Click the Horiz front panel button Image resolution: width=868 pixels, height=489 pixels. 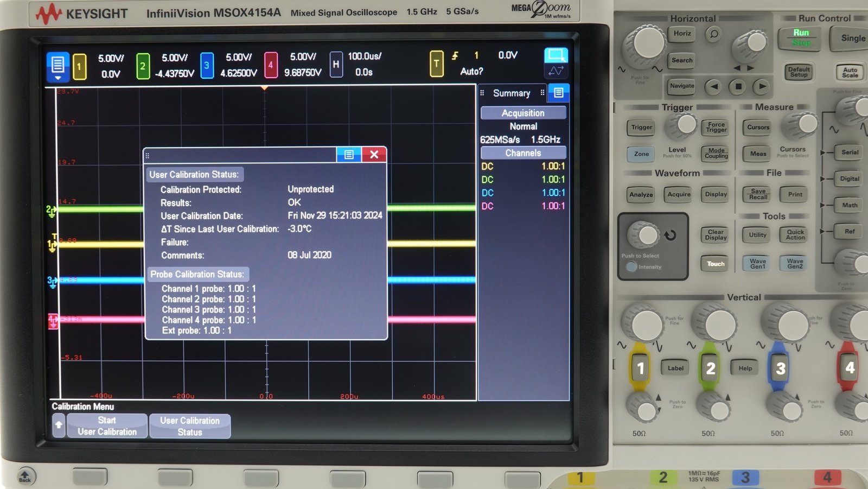click(682, 34)
